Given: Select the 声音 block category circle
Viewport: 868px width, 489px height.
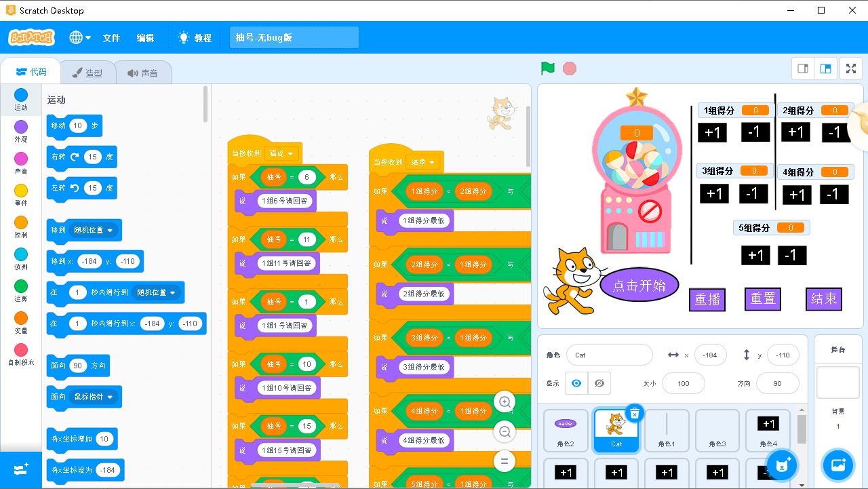Looking at the screenshot, I should tap(21, 158).
